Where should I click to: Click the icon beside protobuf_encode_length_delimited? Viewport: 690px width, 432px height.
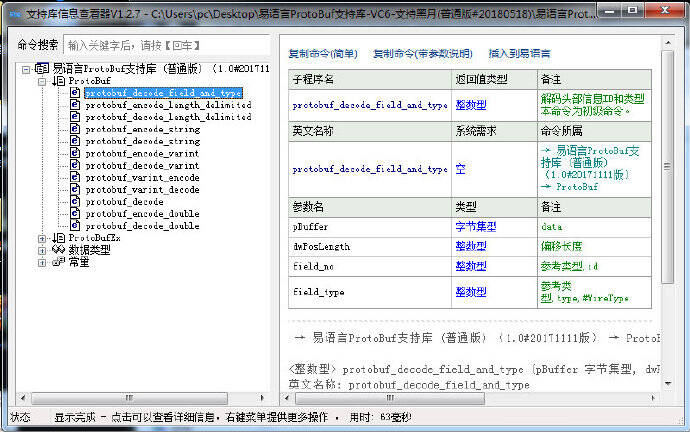75,105
